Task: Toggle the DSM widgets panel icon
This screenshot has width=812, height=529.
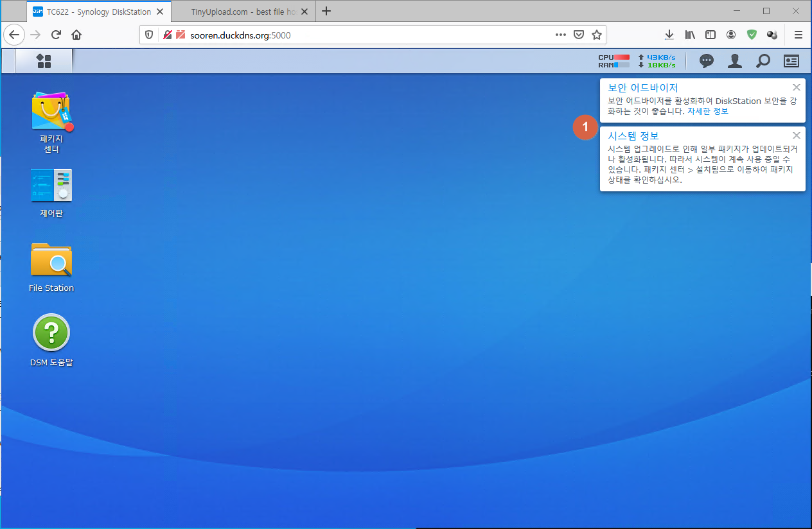Action: (791, 61)
